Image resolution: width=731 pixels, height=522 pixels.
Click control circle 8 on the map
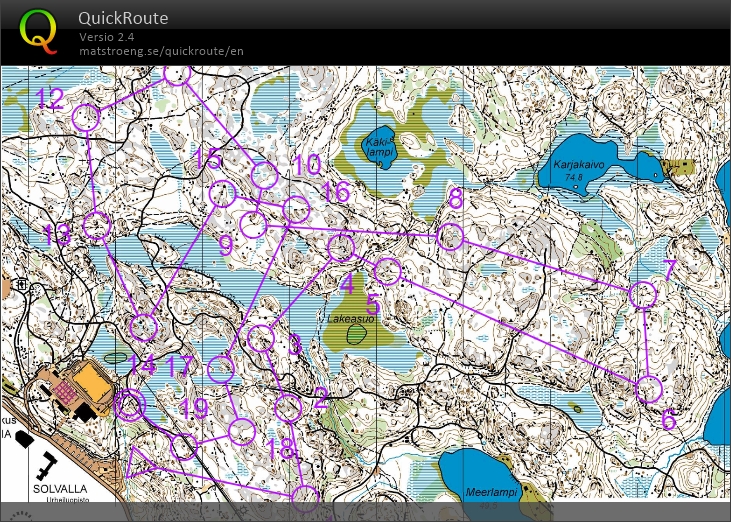click(451, 237)
